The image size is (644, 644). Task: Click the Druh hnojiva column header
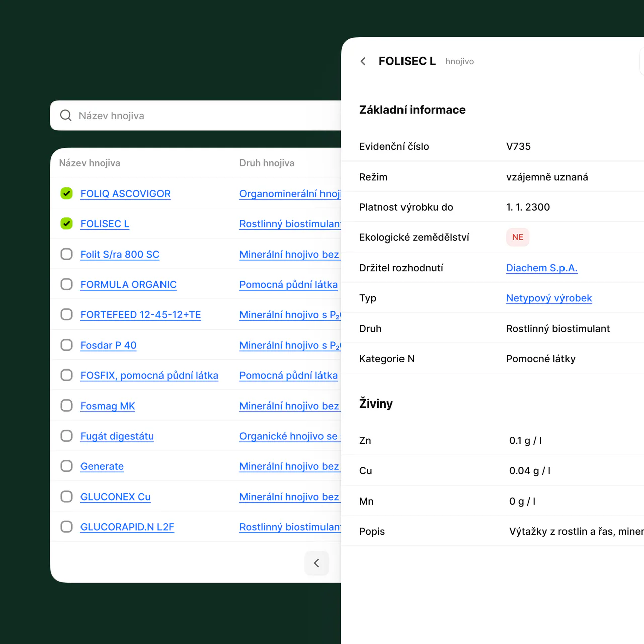(x=267, y=163)
